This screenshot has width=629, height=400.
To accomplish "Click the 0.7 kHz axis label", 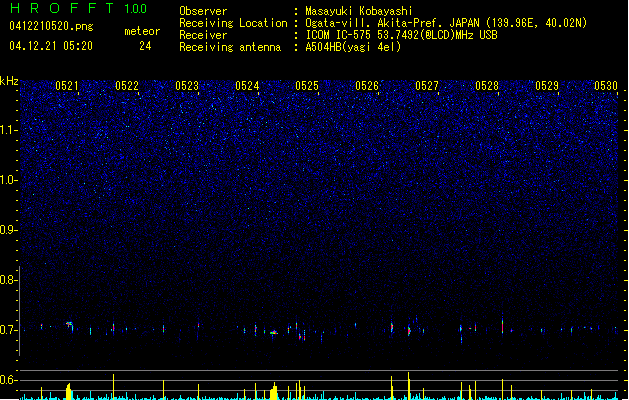I will (x=9, y=330).
